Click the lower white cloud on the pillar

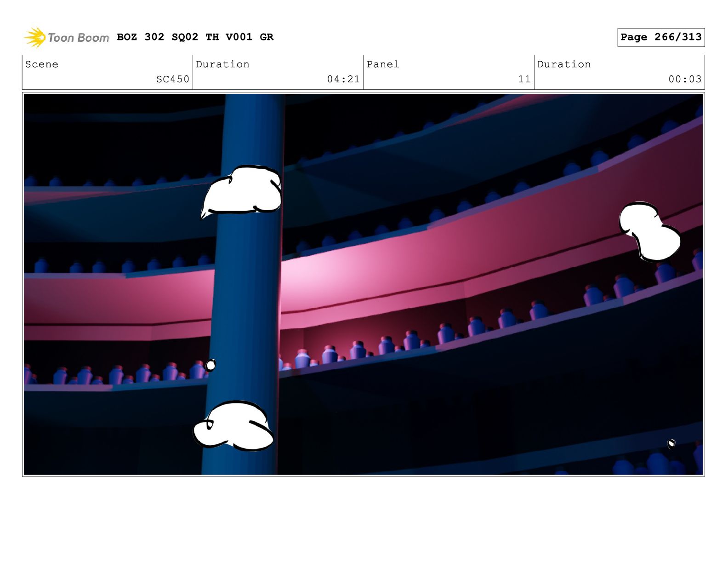[x=234, y=426]
